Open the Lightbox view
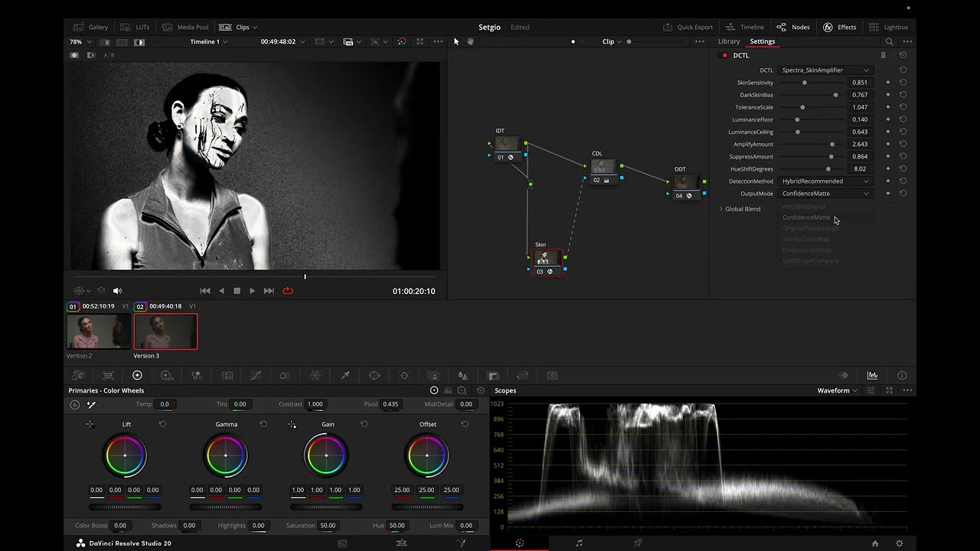Image resolution: width=980 pixels, height=551 pixels. coord(888,27)
